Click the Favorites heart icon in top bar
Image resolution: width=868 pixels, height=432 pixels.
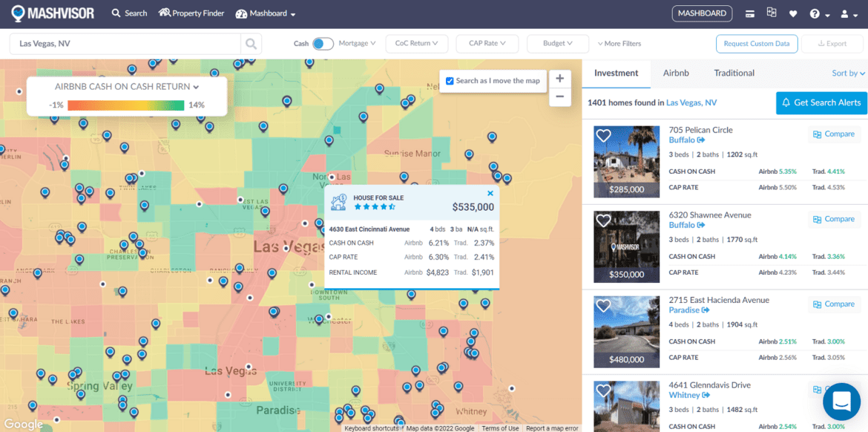click(793, 13)
